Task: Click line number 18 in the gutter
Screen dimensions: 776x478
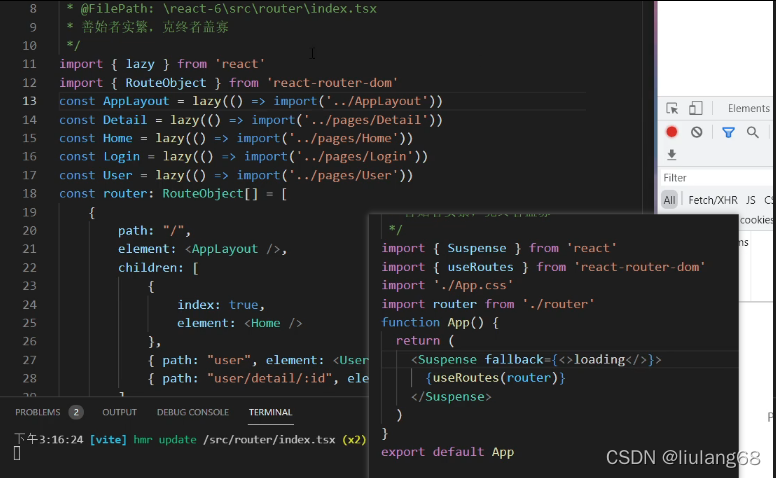Action: coord(29,193)
